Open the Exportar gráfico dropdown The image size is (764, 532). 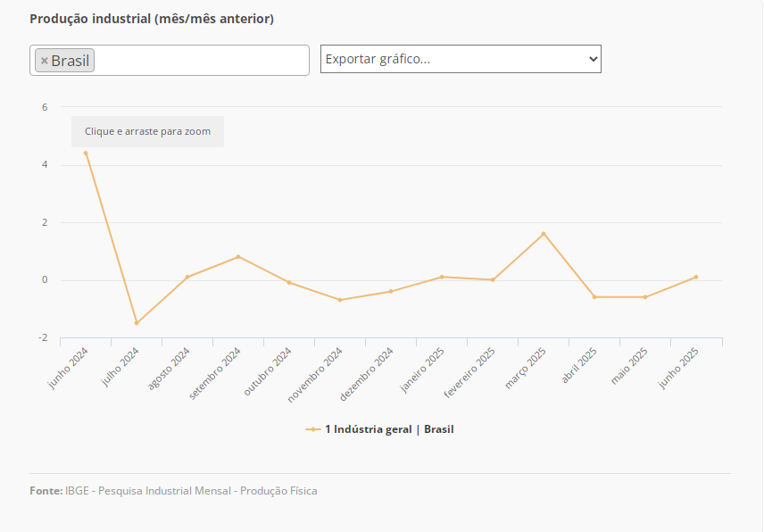[461, 59]
